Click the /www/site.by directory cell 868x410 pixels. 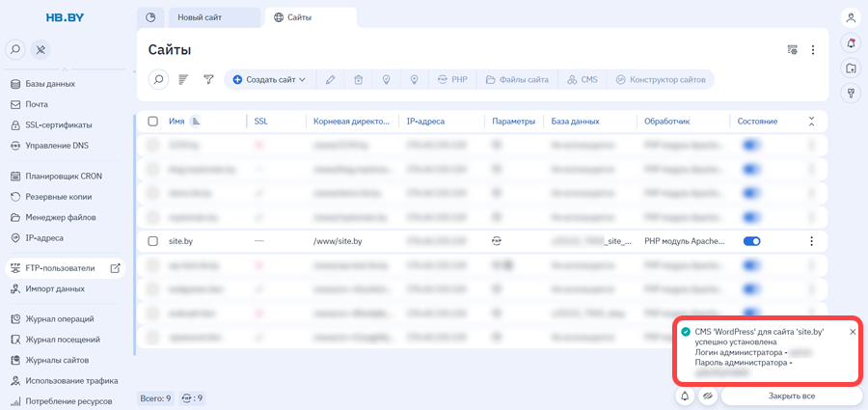[x=338, y=241]
